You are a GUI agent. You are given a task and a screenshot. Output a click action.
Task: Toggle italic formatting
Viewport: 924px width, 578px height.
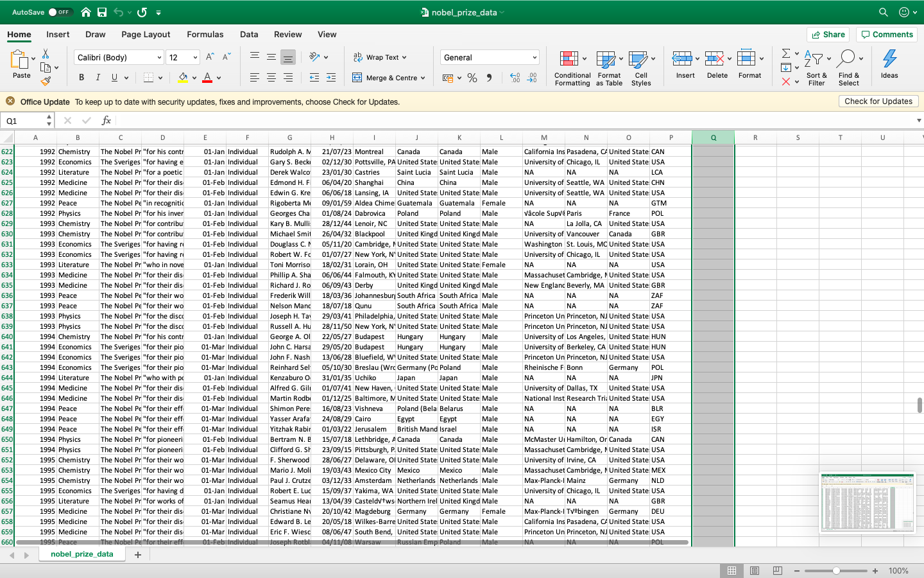click(98, 77)
